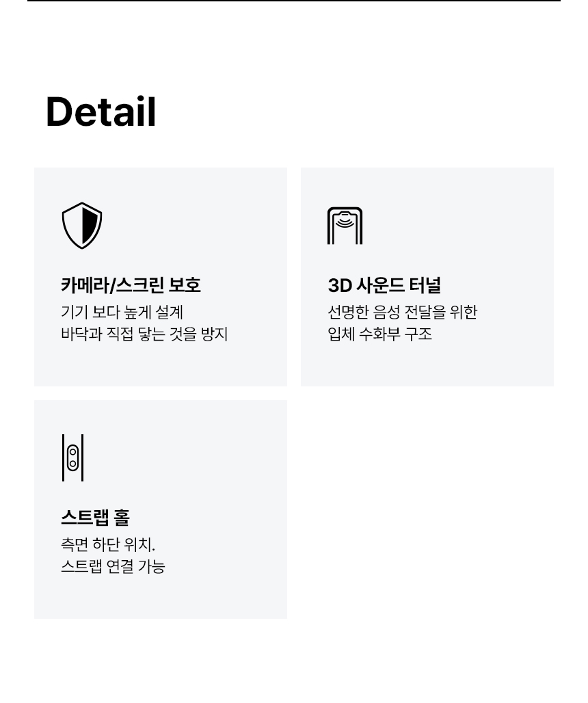Click the 스트랩 홀 title
Viewport: 588px width, 703px height.
96,518
